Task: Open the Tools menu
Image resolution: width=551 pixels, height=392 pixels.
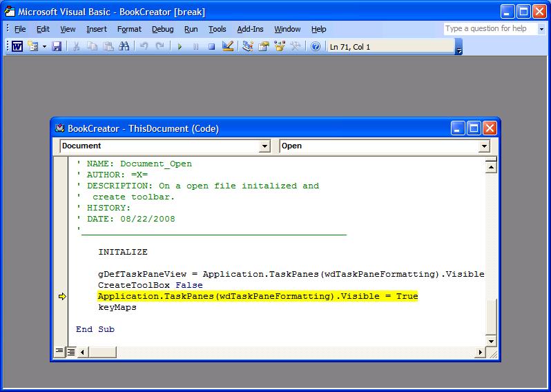Action: (x=217, y=29)
